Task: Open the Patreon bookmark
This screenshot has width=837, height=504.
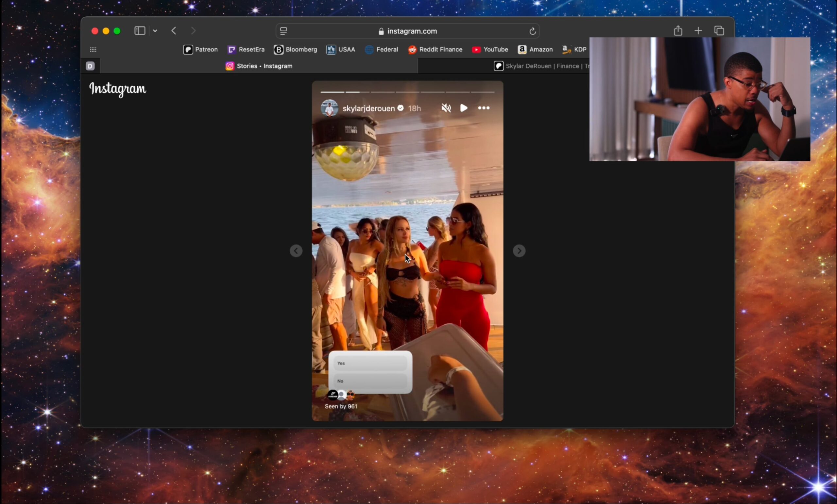Action: (200, 50)
